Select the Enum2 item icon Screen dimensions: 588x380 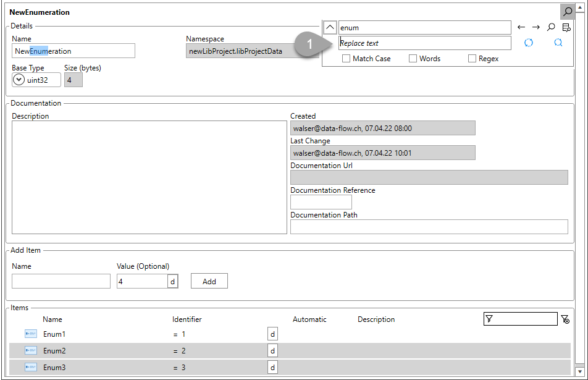click(x=31, y=350)
